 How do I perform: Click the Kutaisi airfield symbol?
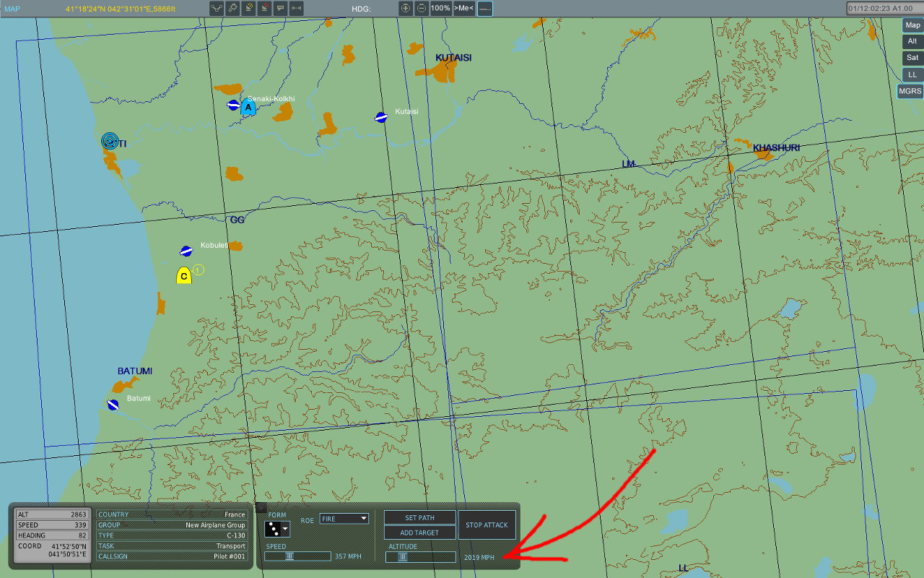click(x=381, y=117)
